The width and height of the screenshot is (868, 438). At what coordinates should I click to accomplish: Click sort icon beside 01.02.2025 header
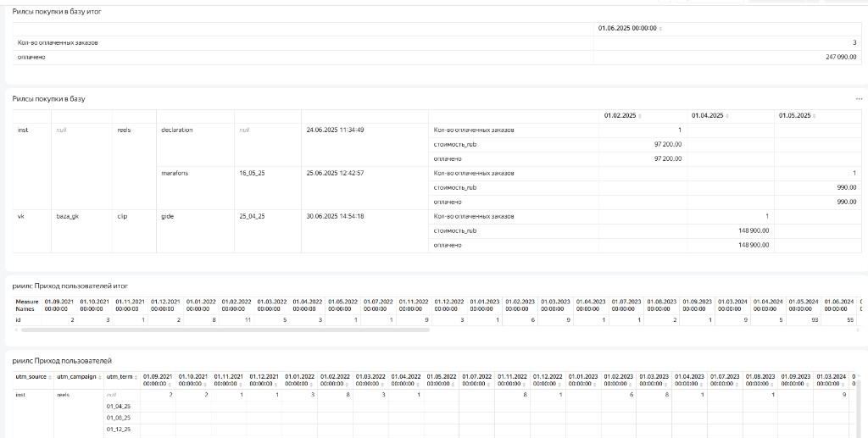(640, 116)
